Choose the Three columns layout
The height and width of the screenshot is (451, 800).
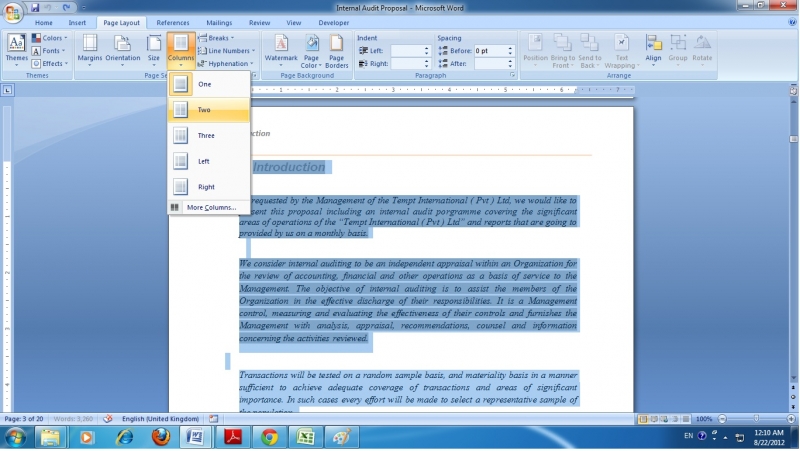[208, 135]
